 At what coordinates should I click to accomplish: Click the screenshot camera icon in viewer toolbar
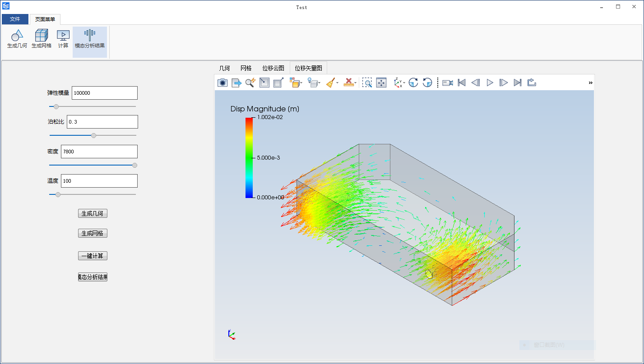[222, 83]
